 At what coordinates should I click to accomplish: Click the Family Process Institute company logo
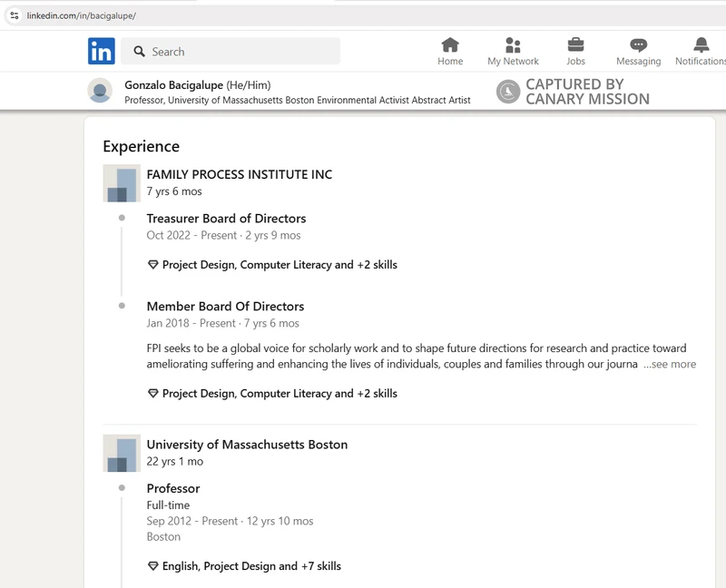coord(122,183)
